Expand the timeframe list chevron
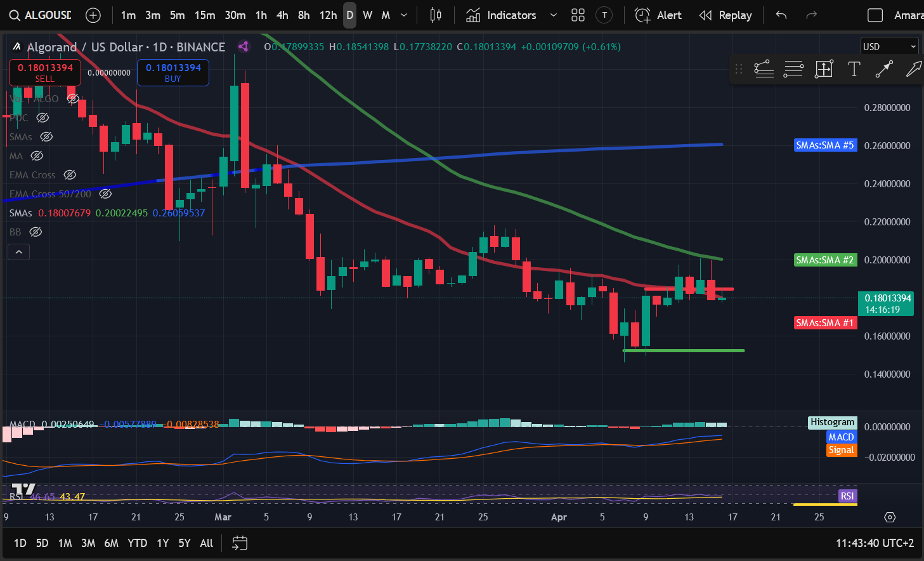Viewport: 924px width, 561px height. (404, 15)
